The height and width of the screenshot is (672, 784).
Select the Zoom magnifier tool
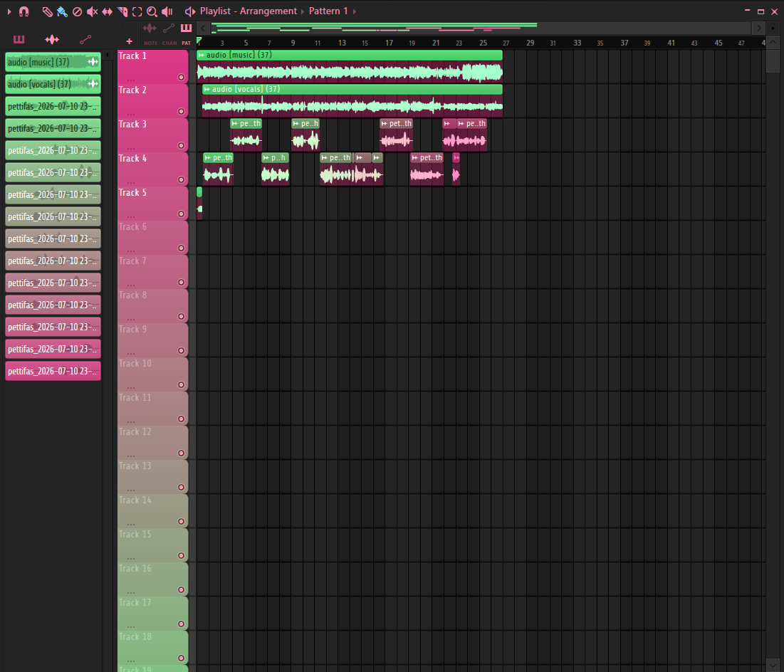tap(152, 11)
